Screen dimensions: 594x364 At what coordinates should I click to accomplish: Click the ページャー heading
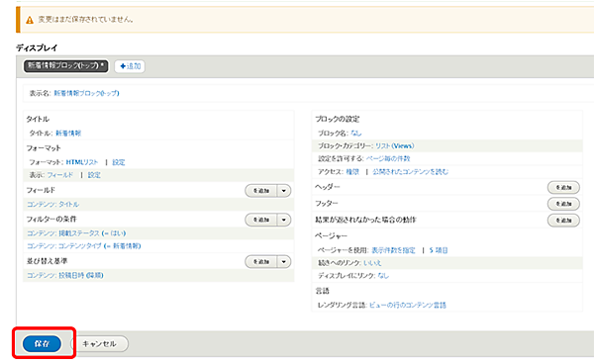[x=331, y=236]
